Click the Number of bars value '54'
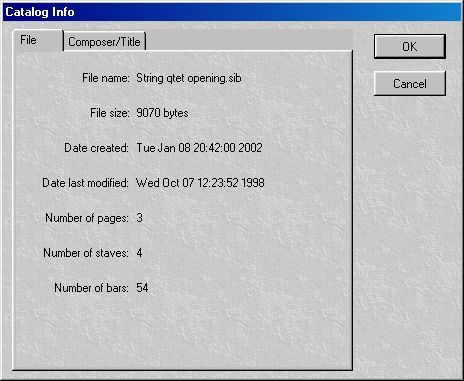Screen dimensions: 464x381 click(x=142, y=288)
